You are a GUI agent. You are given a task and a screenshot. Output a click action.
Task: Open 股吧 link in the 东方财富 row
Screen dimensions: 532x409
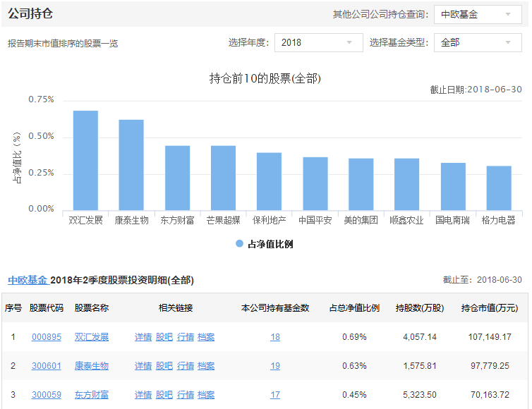point(164,395)
